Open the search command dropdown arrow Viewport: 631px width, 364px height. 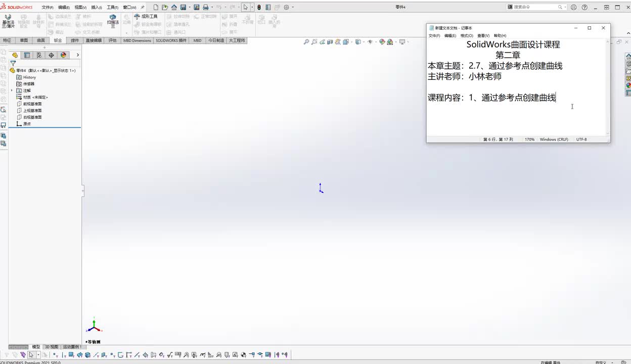coord(566,8)
